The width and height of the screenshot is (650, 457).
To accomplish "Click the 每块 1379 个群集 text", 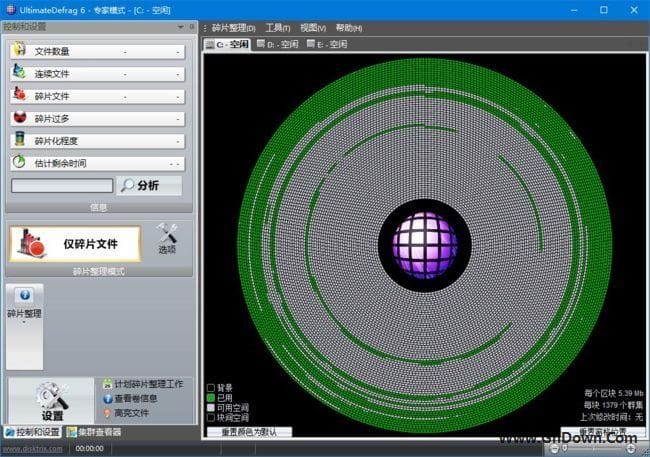I will coord(614,405).
